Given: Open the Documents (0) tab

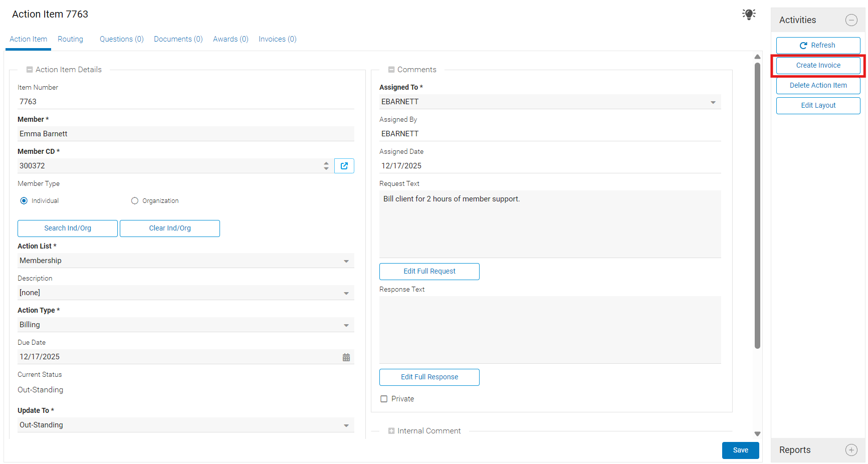Looking at the screenshot, I should pos(178,39).
